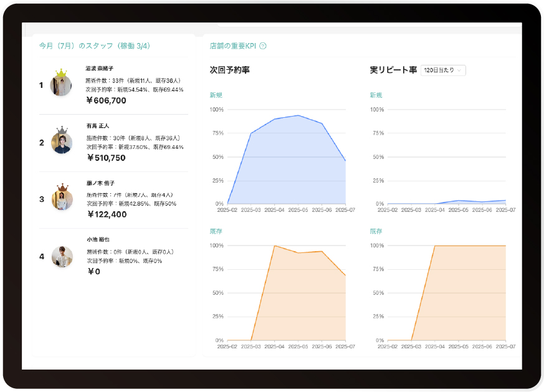Viewport: 544px width, 392px height.
Task: Click the gold crown on rank 1 staff
Action: pyautogui.click(x=61, y=74)
